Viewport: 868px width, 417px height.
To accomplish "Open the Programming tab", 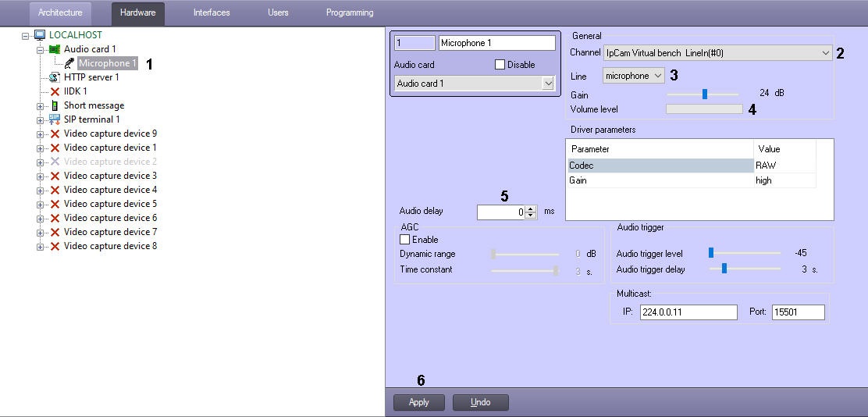I will tap(350, 12).
